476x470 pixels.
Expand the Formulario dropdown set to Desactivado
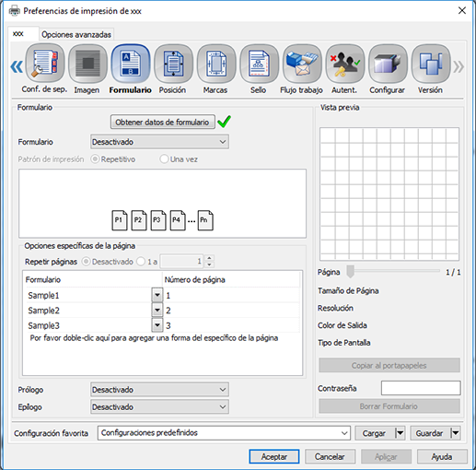[x=159, y=142]
